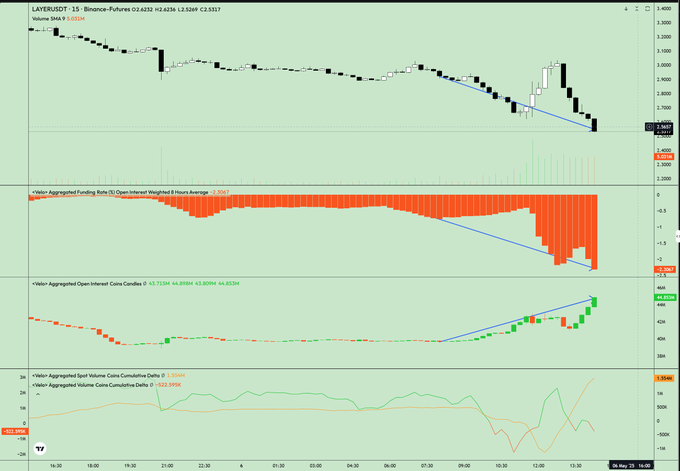Click the TradingView logo in bottom-left corner
Image resolution: width=680 pixels, height=471 pixels.
[x=38, y=450]
